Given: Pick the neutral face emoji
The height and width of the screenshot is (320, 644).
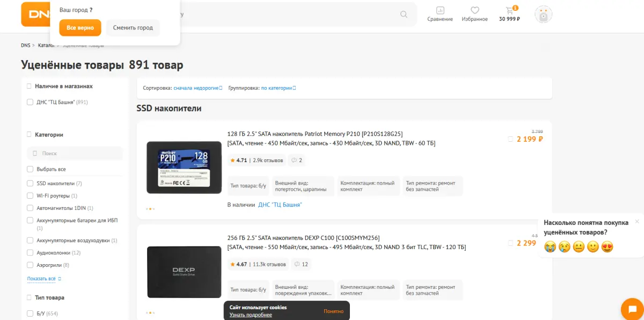Looking at the screenshot, I should 579,247.
